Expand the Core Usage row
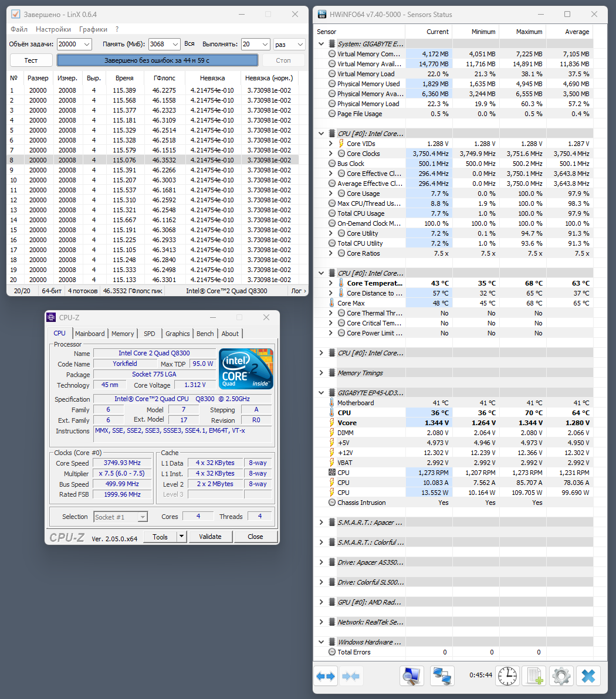 tap(330, 194)
